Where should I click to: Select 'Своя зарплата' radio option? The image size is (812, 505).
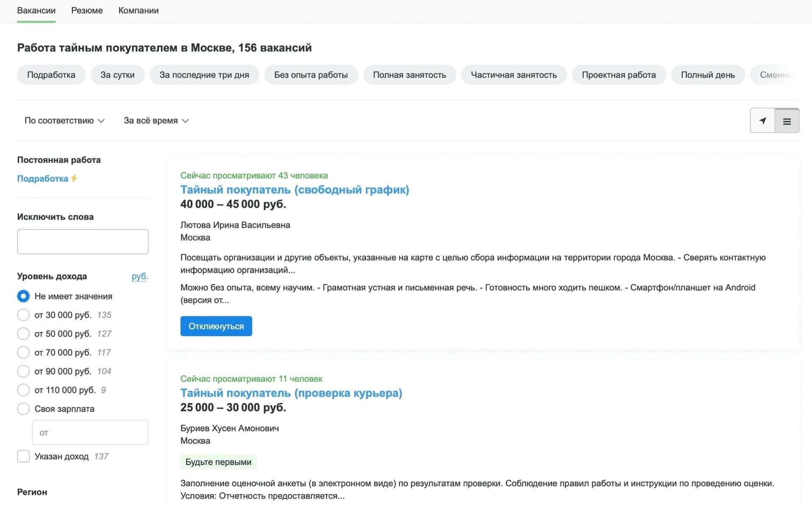pyautogui.click(x=23, y=409)
